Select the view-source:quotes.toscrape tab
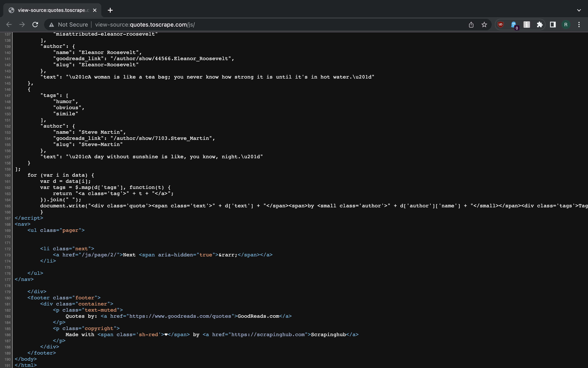Image resolution: width=588 pixels, height=368 pixels. pyautogui.click(x=52, y=10)
